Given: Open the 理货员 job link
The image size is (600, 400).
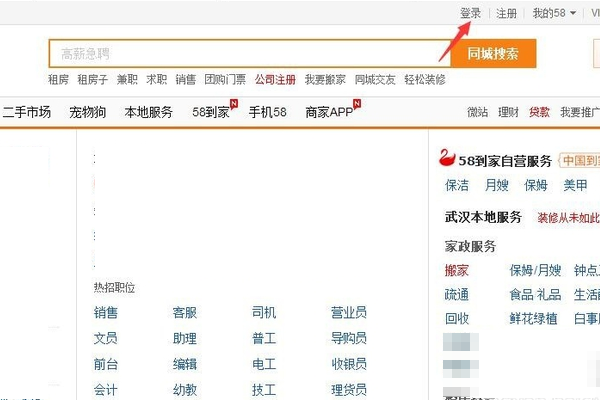Looking at the screenshot, I should click(x=349, y=390).
